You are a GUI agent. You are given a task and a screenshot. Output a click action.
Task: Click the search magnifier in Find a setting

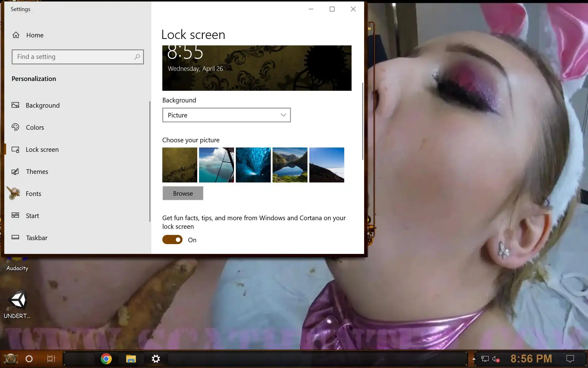[137, 57]
